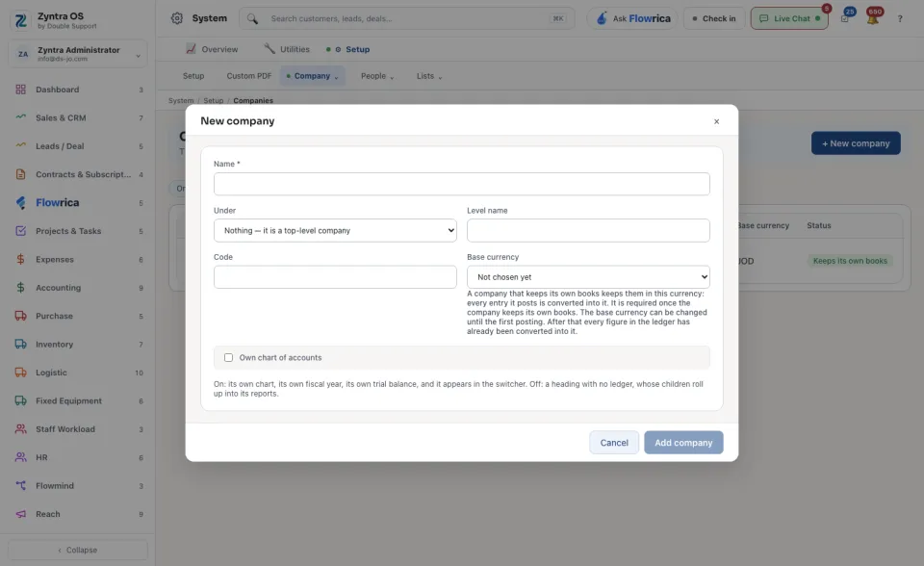Click the Add company button
This screenshot has height=566, width=924.
click(683, 443)
